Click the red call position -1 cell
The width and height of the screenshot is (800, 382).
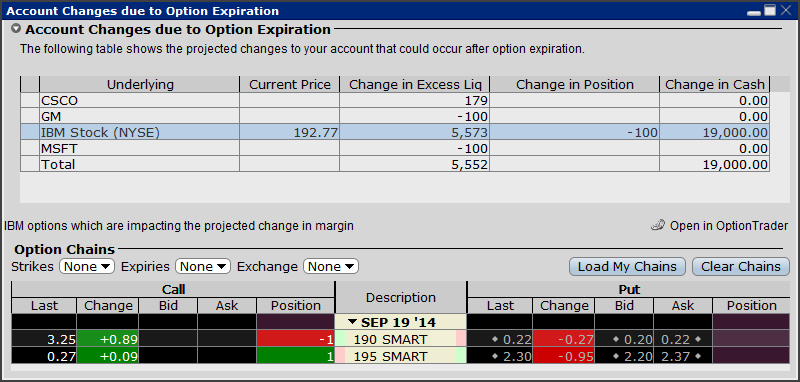(x=295, y=339)
